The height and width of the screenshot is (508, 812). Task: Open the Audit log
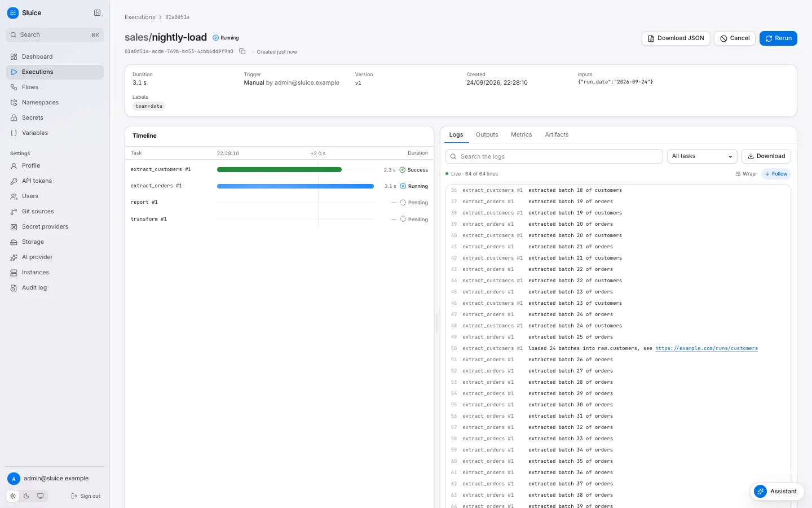pos(55,287)
